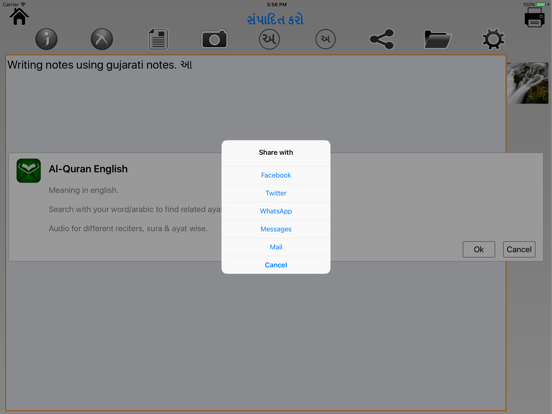Choose Twitter in Share with menu

[276, 193]
